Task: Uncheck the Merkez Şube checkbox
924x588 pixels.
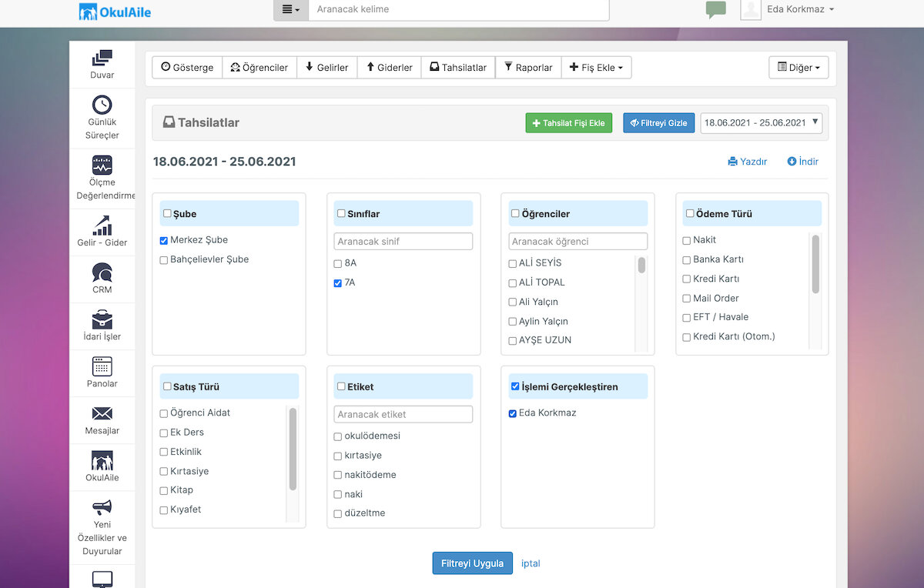Action: tap(164, 240)
